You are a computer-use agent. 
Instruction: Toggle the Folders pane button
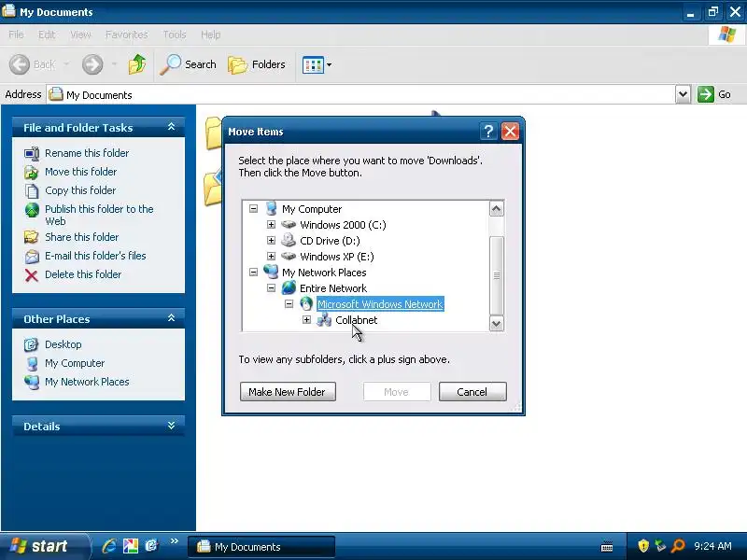pyautogui.click(x=257, y=64)
